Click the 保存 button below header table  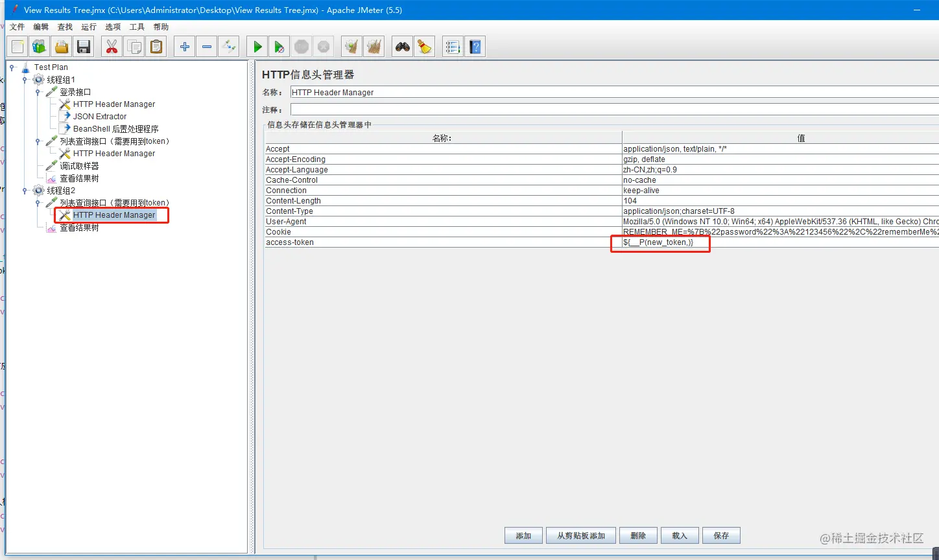pyautogui.click(x=721, y=536)
